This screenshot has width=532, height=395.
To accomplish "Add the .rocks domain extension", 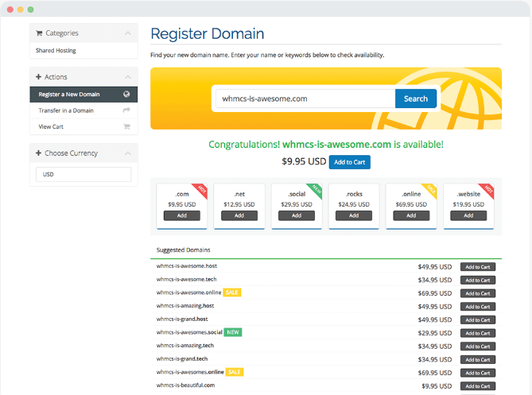I will click(354, 215).
